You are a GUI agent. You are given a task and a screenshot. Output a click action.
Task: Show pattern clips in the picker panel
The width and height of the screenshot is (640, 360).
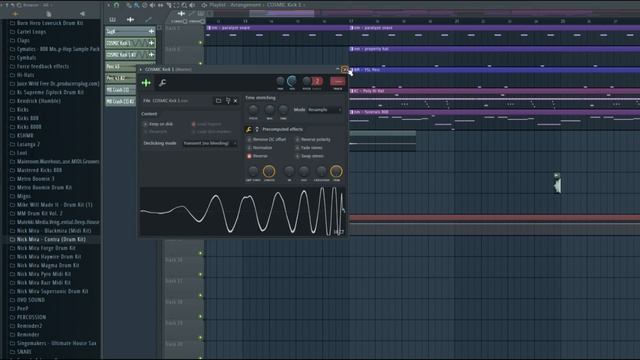click(x=112, y=20)
